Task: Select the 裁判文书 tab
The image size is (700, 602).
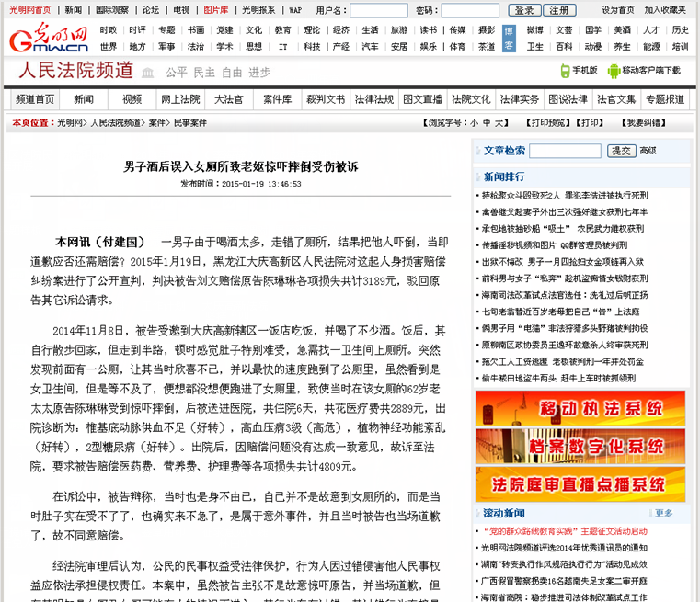Action: (x=325, y=100)
